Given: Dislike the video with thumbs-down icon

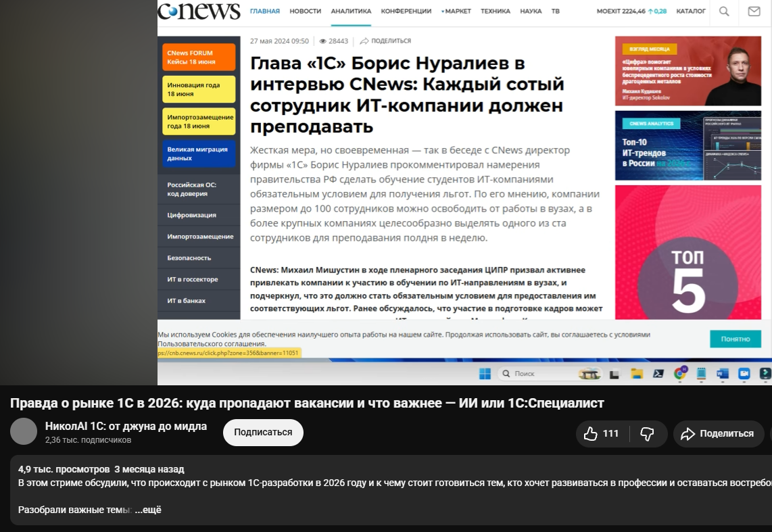Looking at the screenshot, I should pos(646,433).
